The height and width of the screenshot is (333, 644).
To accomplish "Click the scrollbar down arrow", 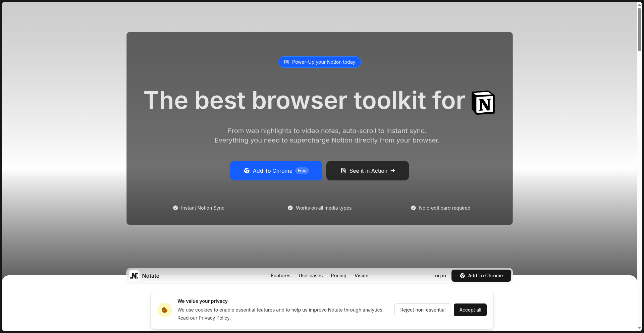I will (639, 328).
